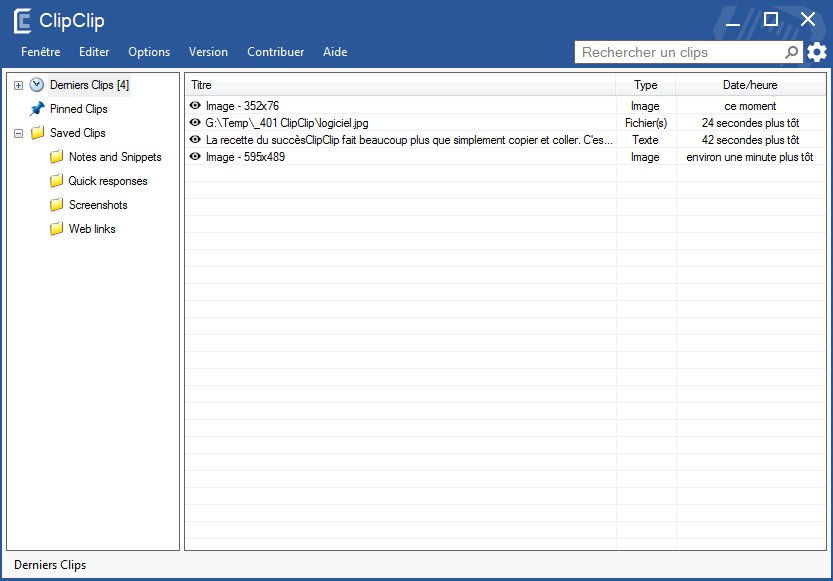Open the Web links folder
Screen dimensions: 833x581
pyautogui.click(x=92, y=228)
